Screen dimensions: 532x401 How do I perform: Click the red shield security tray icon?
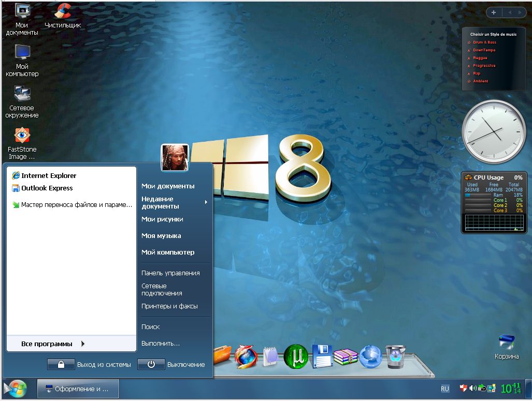click(463, 388)
